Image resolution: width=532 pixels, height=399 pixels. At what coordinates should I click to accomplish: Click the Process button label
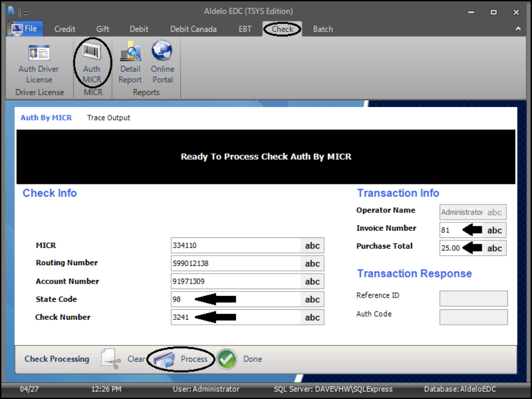(x=194, y=359)
